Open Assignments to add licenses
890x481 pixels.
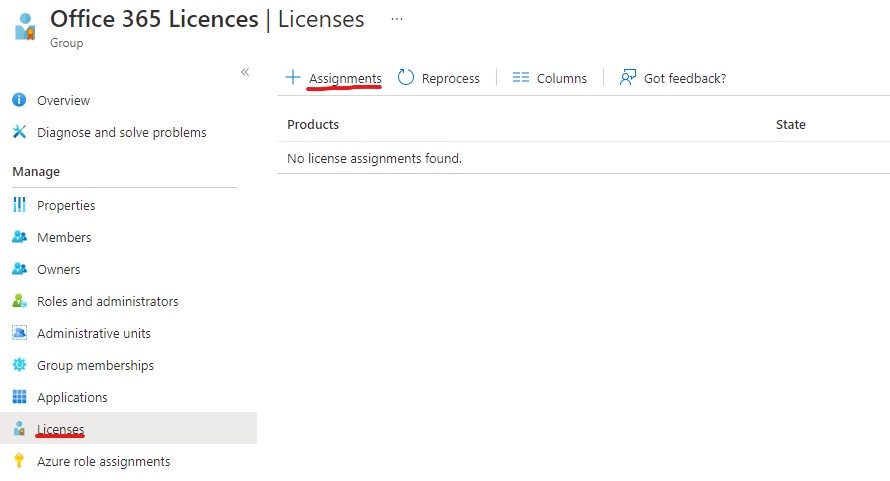pos(345,78)
